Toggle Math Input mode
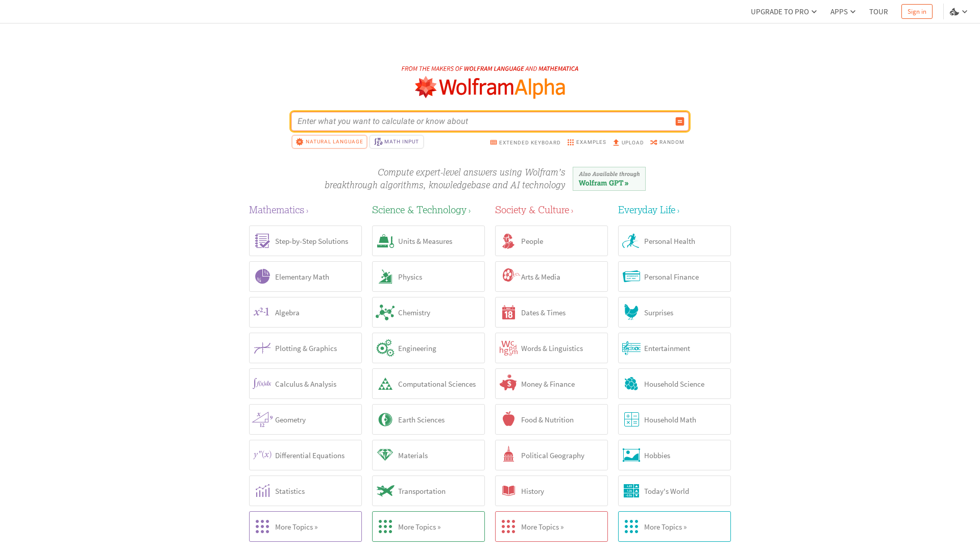This screenshot has height=551, width=980. coord(397,141)
